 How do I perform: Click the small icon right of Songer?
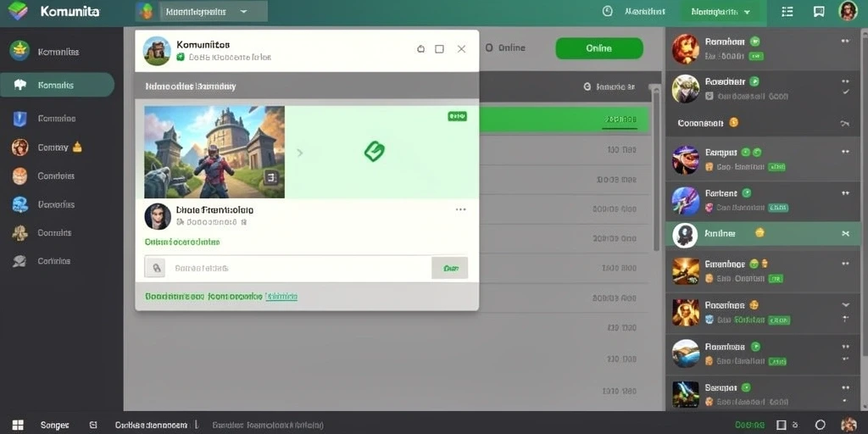tap(93, 426)
